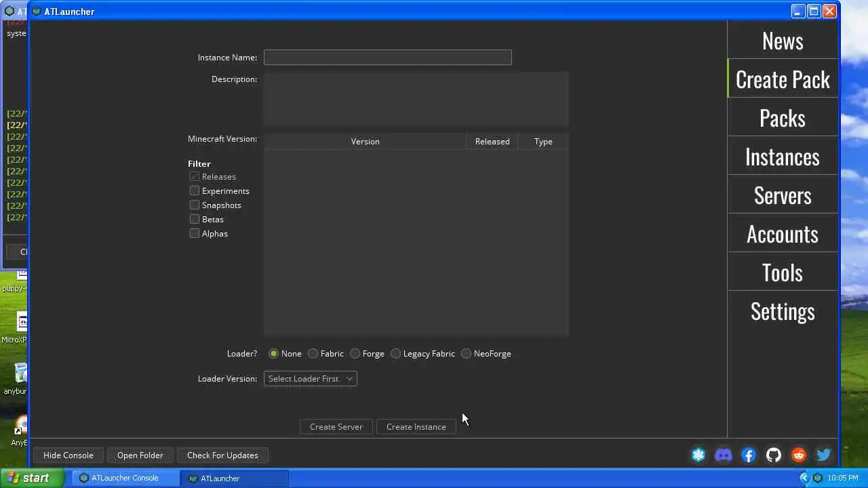Viewport: 868px width, 488px height.
Task: Click the taskbar clock showing 10:05 PM
Action: (x=843, y=478)
